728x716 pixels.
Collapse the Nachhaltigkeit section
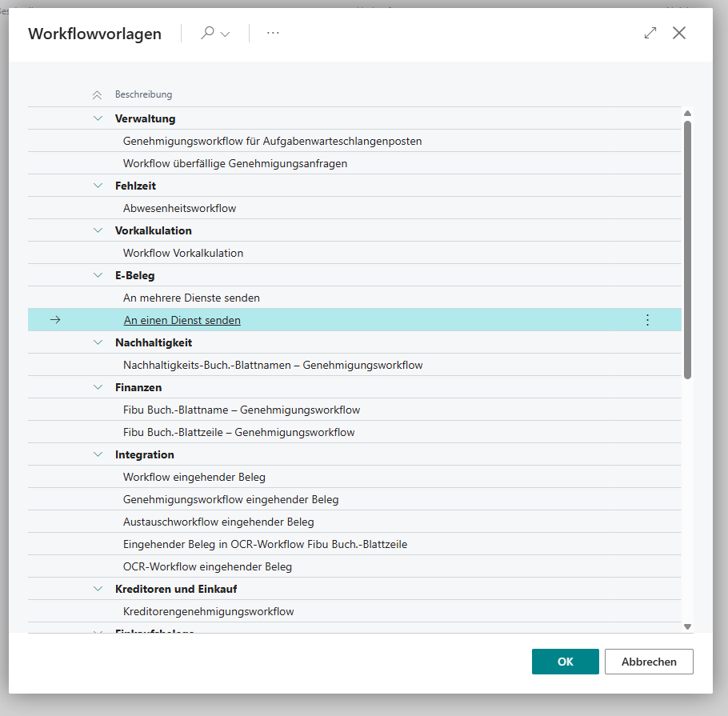98,342
